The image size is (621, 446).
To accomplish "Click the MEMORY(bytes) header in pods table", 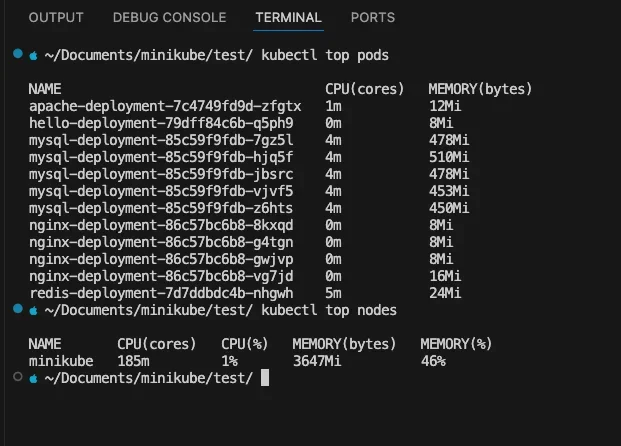I will click(480, 89).
